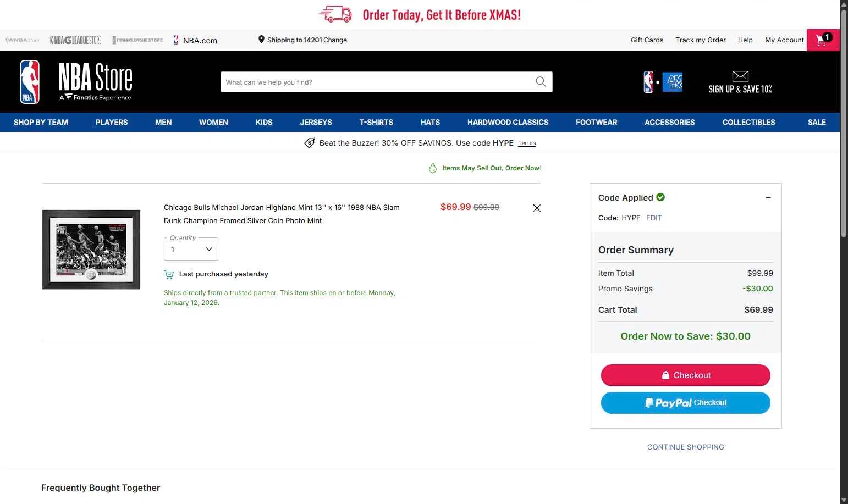Open the Quantity dropdown

coord(191,249)
